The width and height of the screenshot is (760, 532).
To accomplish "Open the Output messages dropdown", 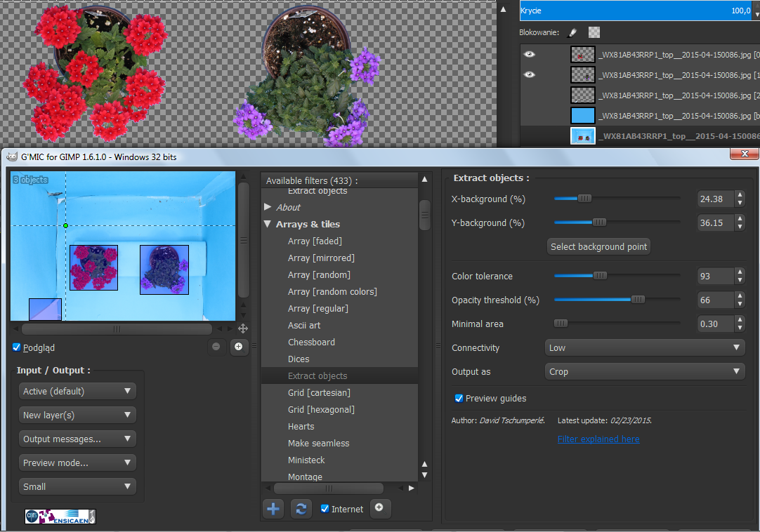I will pyautogui.click(x=77, y=439).
